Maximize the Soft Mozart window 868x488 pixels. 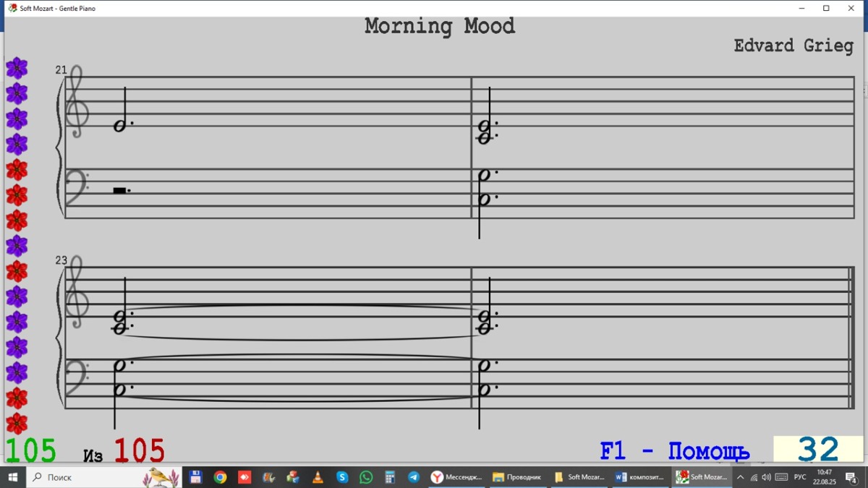click(826, 9)
